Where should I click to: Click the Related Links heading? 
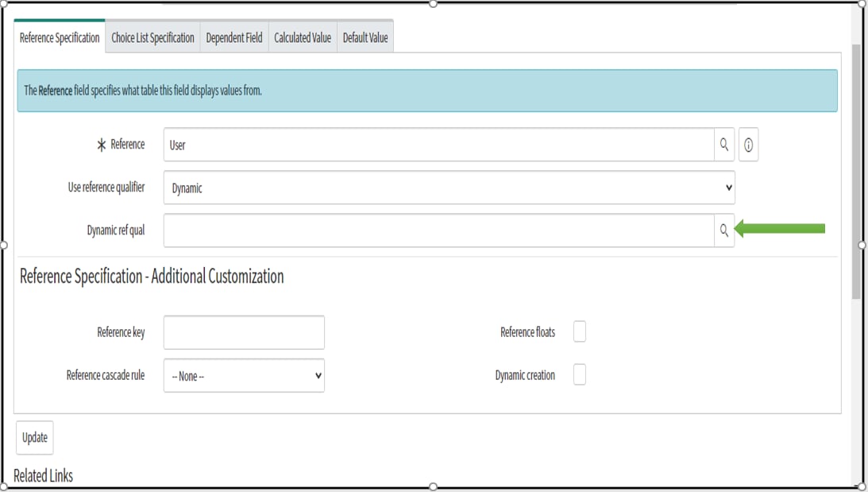click(x=44, y=475)
